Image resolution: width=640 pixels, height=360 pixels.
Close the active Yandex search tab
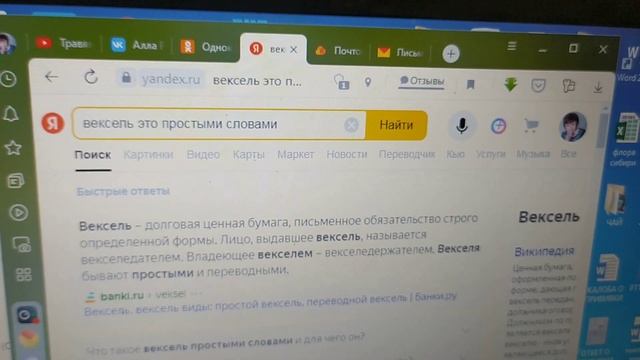(x=293, y=50)
